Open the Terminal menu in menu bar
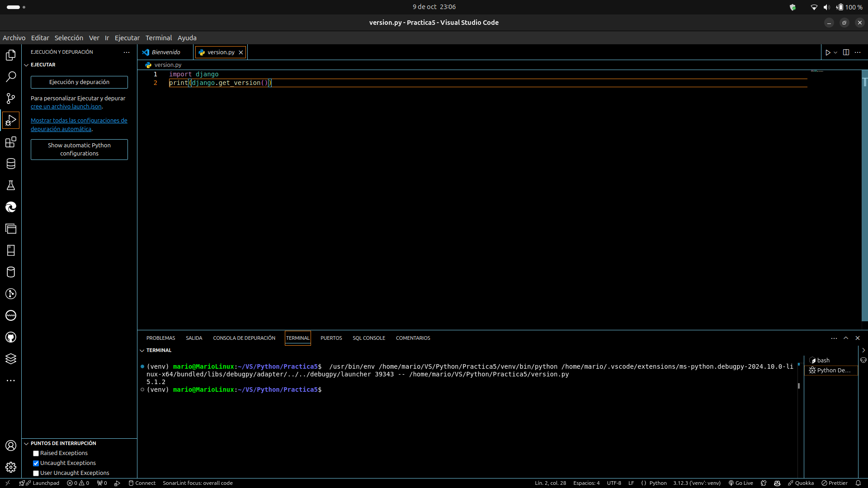868x488 pixels. pyautogui.click(x=159, y=38)
